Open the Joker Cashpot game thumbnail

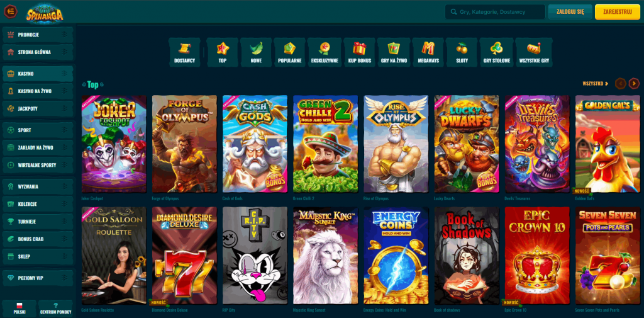(x=114, y=144)
